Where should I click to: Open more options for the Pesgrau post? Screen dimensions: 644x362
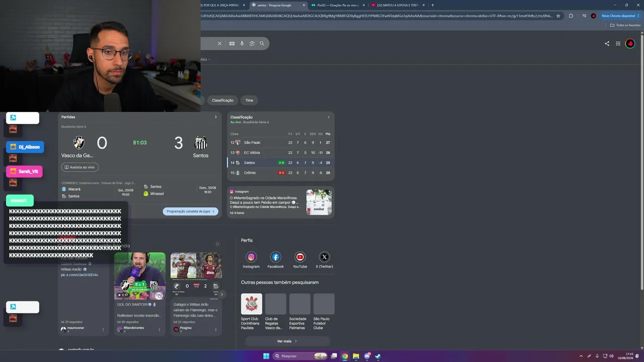(x=216, y=330)
